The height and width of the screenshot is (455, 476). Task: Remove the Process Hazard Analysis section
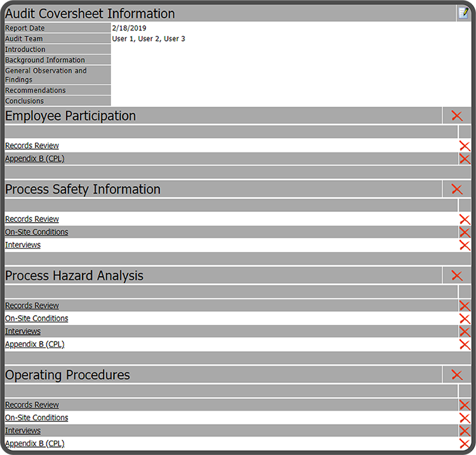pos(457,275)
